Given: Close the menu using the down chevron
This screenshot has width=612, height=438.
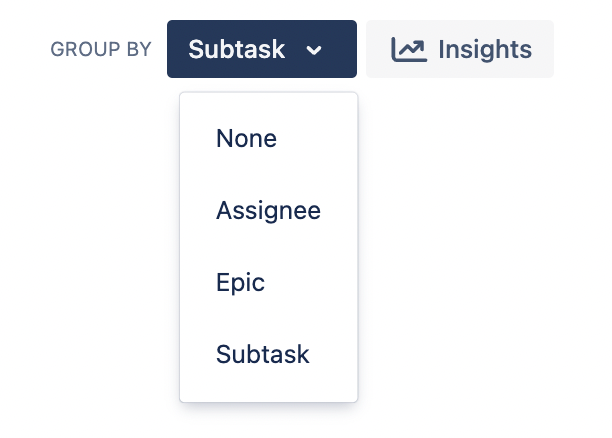Looking at the screenshot, I should [313, 50].
